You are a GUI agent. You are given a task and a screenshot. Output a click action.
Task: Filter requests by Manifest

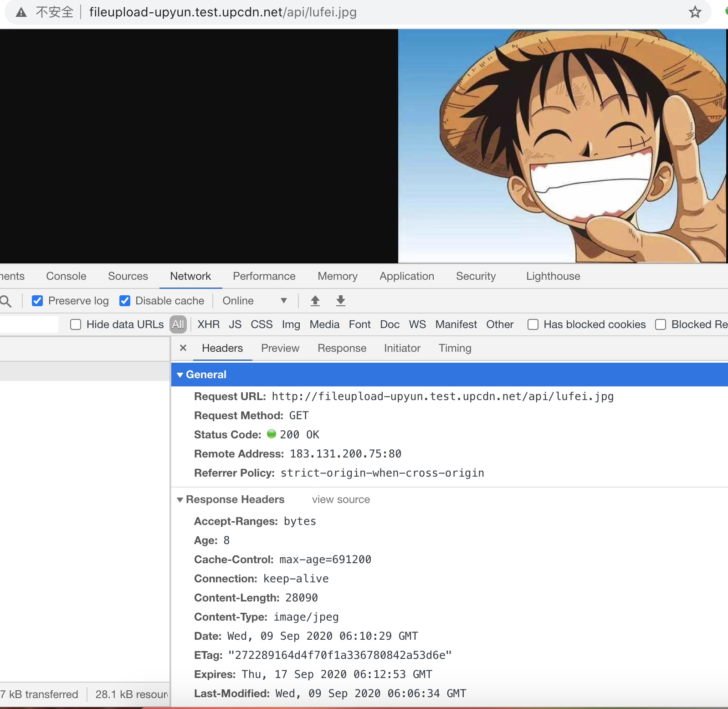[x=456, y=324]
